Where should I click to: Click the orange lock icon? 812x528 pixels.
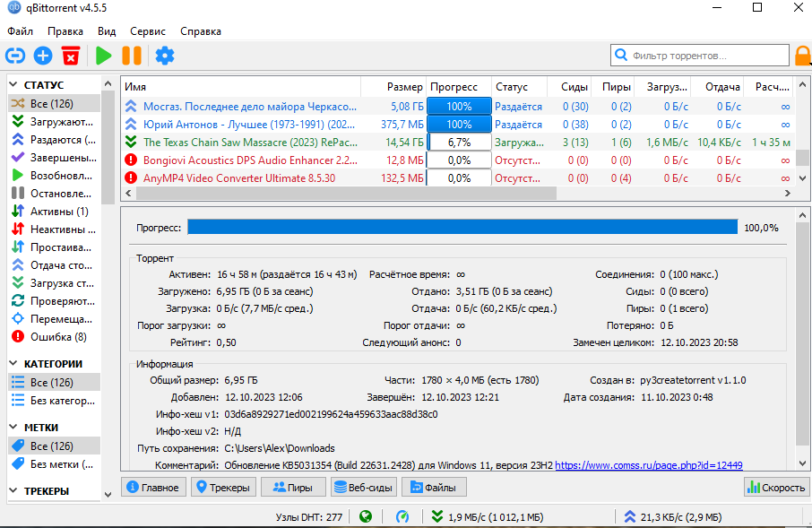click(x=803, y=56)
